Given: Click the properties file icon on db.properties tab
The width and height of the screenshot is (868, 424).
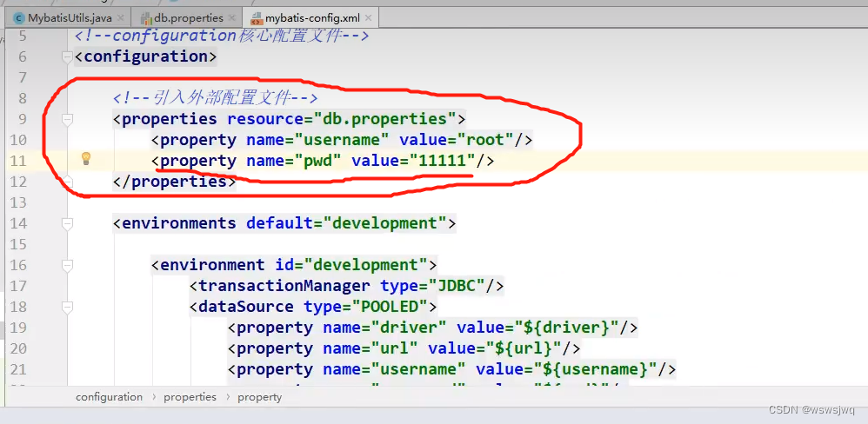Looking at the screenshot, I should (146, 18).
